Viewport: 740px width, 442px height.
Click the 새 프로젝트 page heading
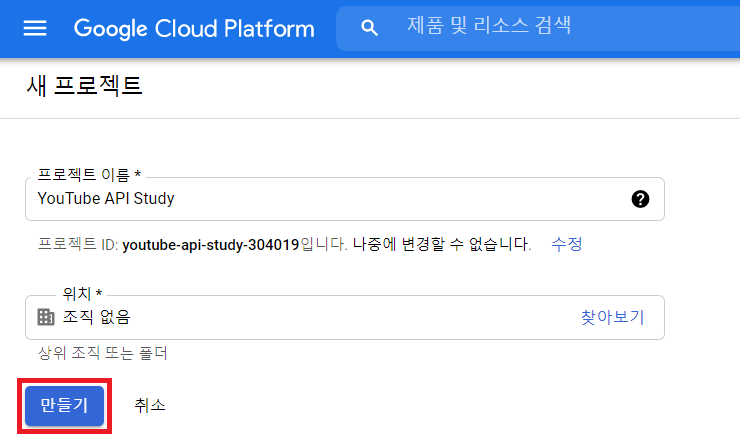[x=84, y=86]
